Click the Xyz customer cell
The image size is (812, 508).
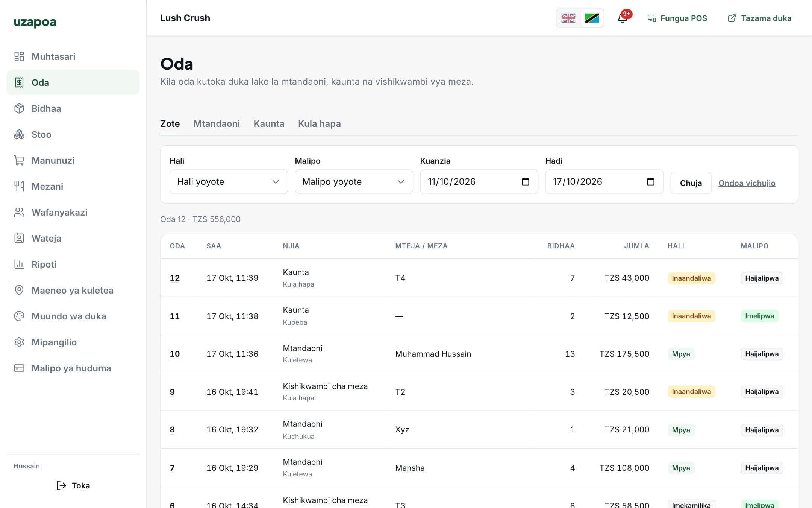pyautogui.click(x=402, y=430)
